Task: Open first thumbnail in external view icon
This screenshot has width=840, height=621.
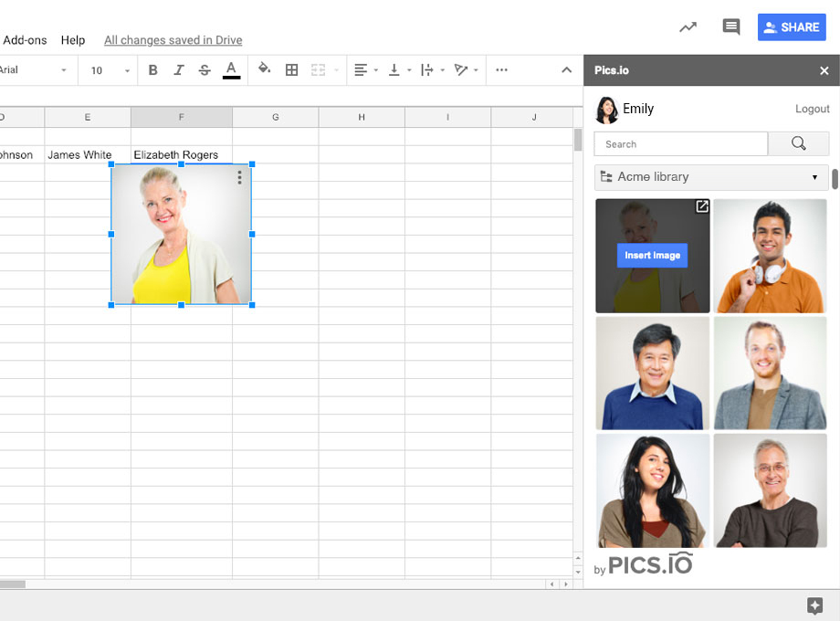Action: click(702, 206)
